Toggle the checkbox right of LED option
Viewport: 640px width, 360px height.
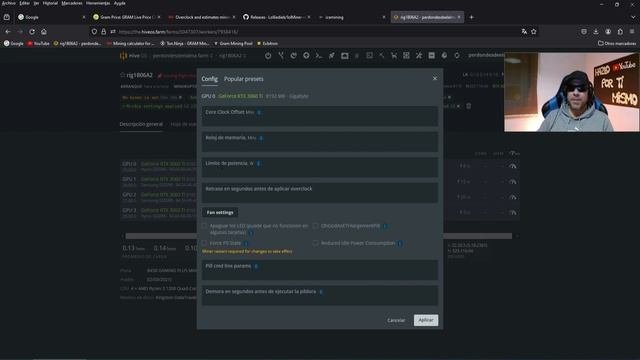(316, 226)
